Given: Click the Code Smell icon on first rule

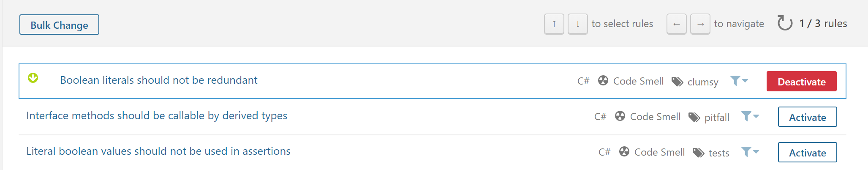Looking at the screenshot, I should point(603,81).
